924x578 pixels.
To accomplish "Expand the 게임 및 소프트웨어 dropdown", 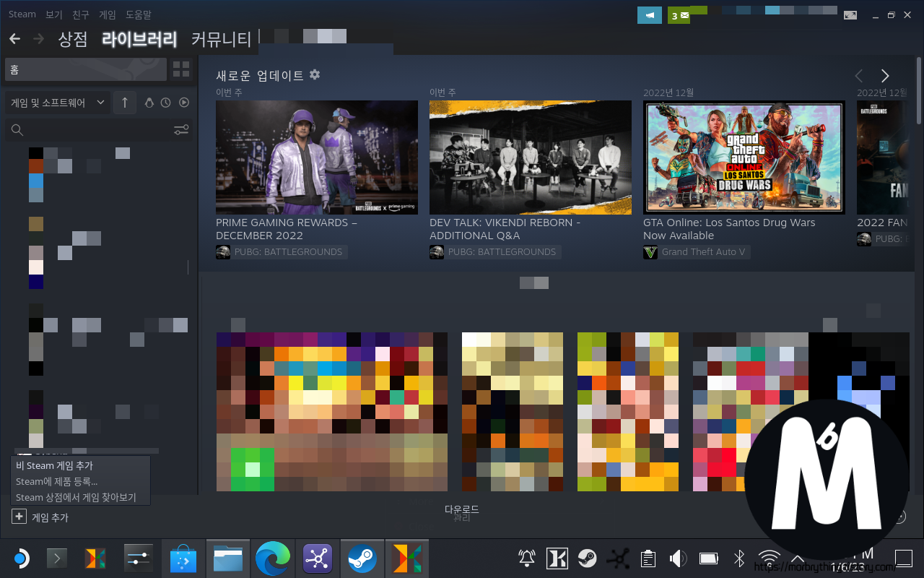I will click(56, 103).
